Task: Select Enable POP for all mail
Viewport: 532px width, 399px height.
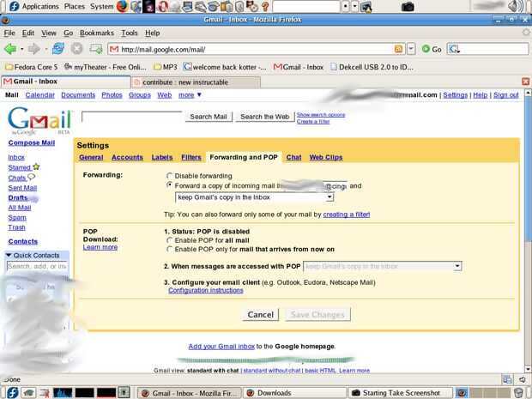Action: click(x=169, y=240)
